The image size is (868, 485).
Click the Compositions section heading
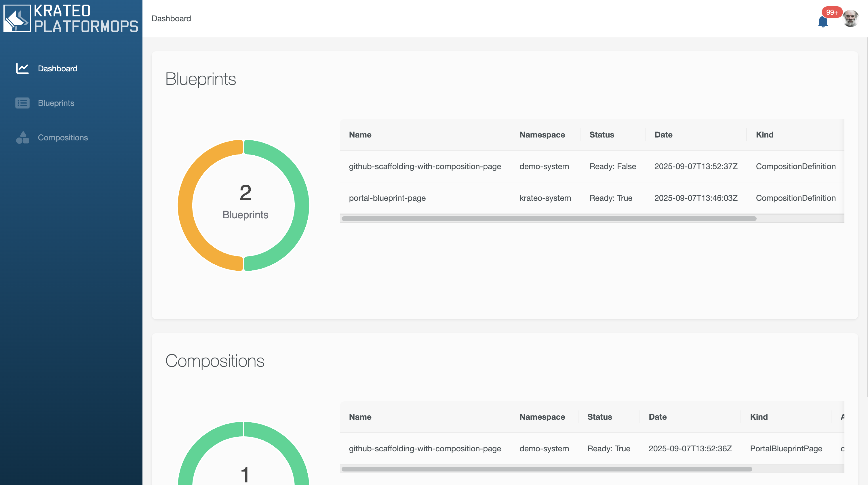[x=215, y=361]
